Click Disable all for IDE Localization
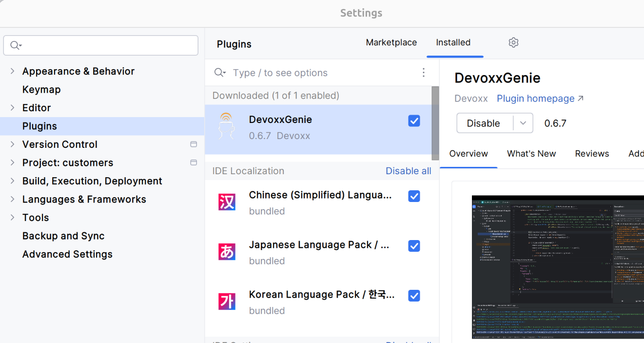The width and height of the screenshot is (644, 343). tap(408, 171)
